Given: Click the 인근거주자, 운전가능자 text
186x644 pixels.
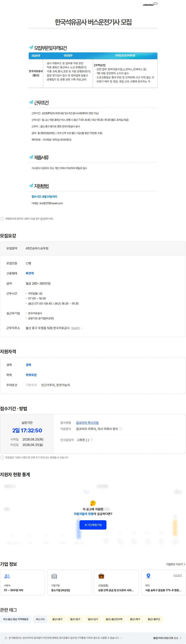Looking at the screenshot, I should (x=55, y=385).
